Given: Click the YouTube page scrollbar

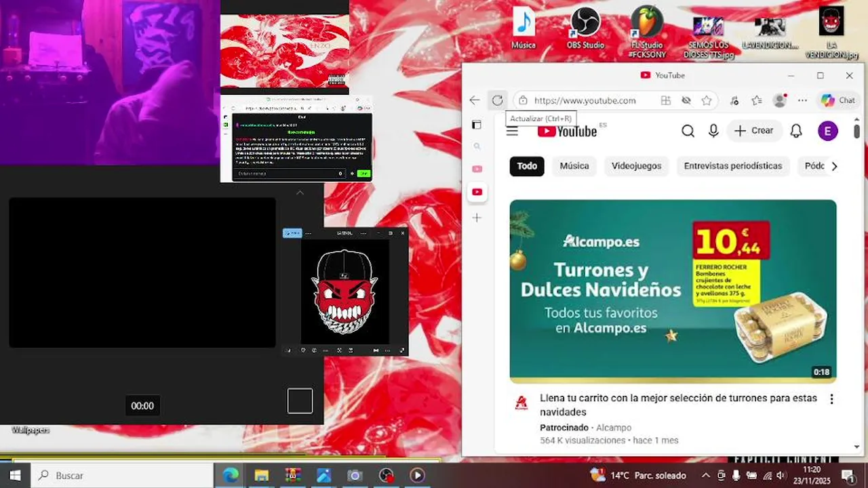Looking at the screenshot, I should click(x=857, y=131).
